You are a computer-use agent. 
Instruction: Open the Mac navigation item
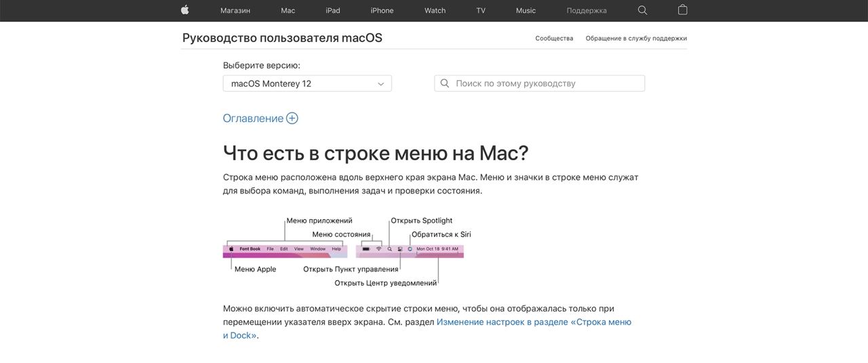tap(288, 10)
